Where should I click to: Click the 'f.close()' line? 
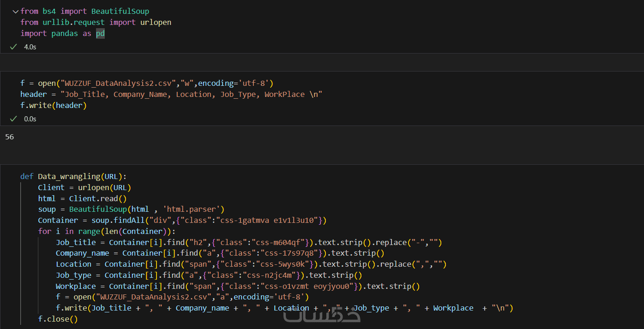pos(58,319)
